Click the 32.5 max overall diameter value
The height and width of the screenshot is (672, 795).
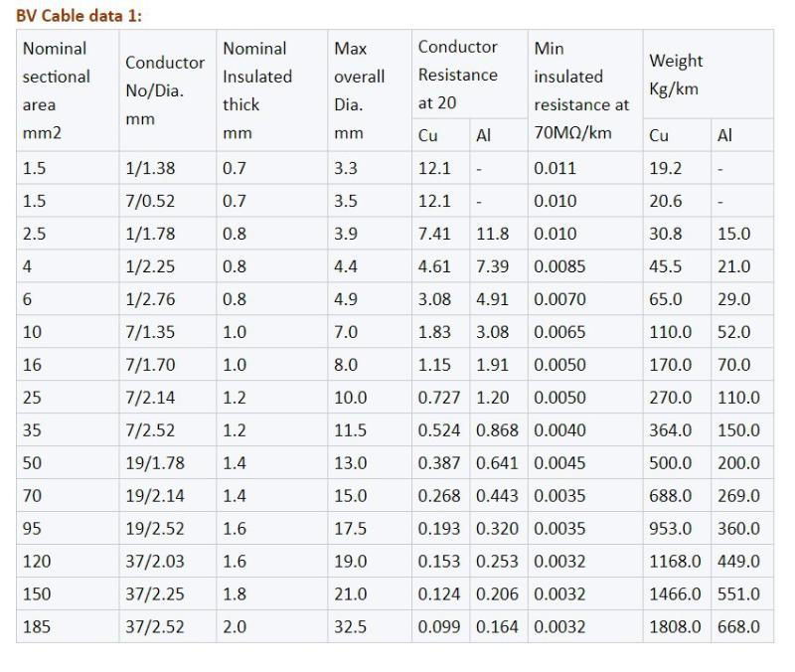click(351, 627)
